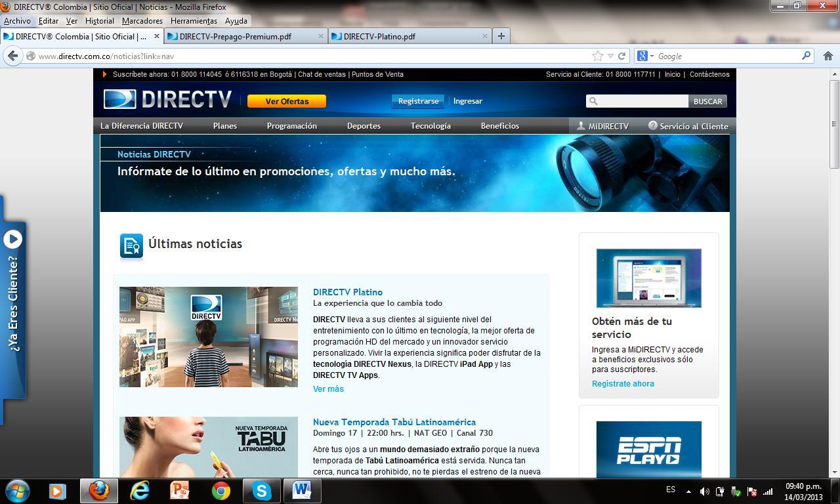Screen dimensions: 840x504
Task: Open the Windows Start menu
Action: [x=17, y=490]
